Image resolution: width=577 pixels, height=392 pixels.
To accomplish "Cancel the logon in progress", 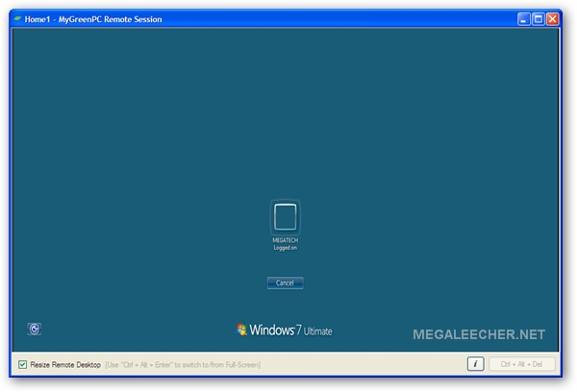I will pyautogui.click(x=286, y=282).
